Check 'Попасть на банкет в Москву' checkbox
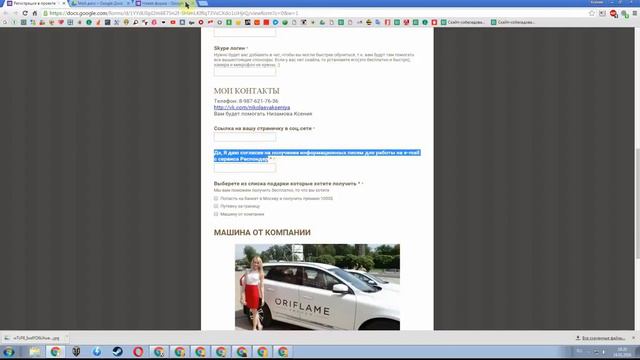 point(216,198)
